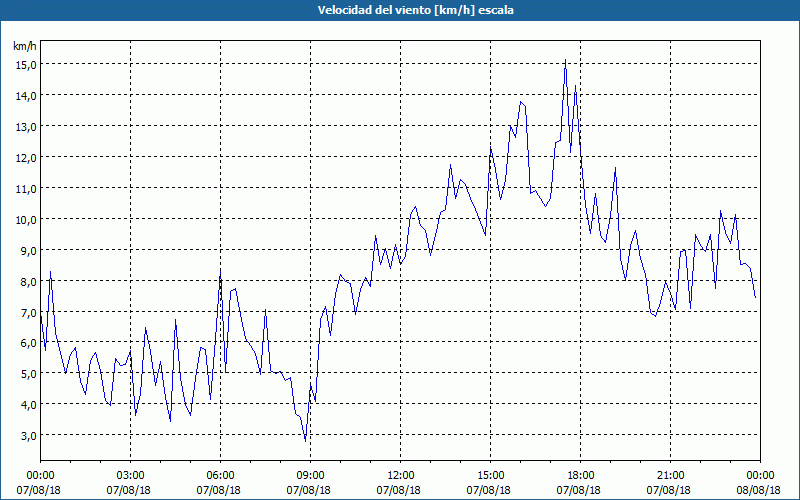This screenshot has width=800, height=500.
Task: Click the "00:00" time label above 08/08/18
Action: (x=760, y=476)
